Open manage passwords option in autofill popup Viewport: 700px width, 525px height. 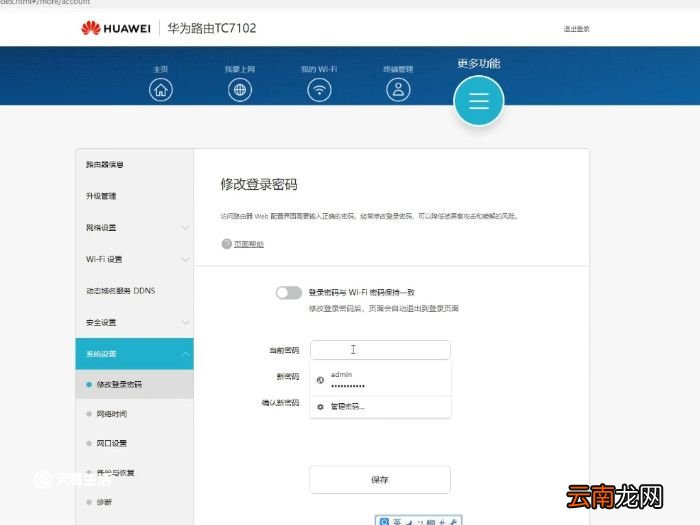click(x=380, y=407)
